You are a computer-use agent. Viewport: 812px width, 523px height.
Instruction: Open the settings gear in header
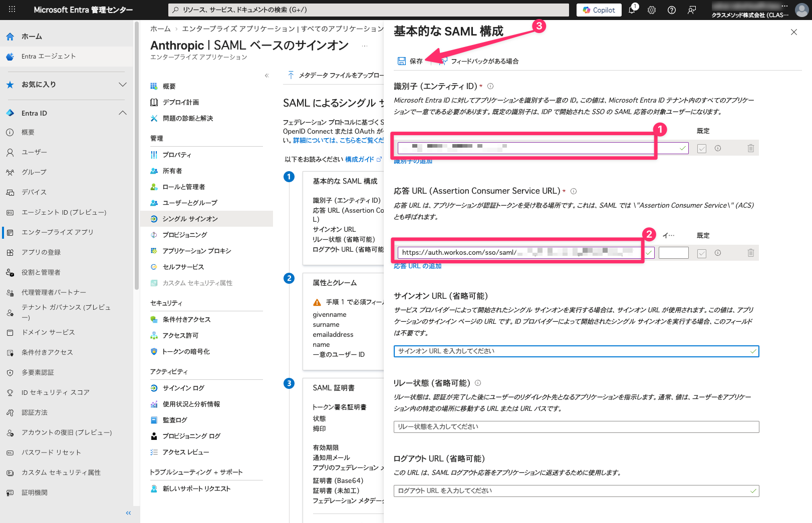pos(652,10)
